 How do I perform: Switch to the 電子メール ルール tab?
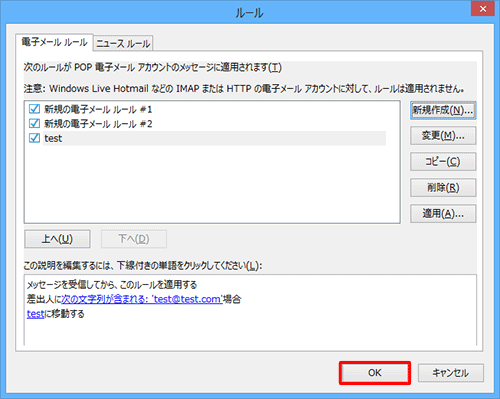coord(54,42)
